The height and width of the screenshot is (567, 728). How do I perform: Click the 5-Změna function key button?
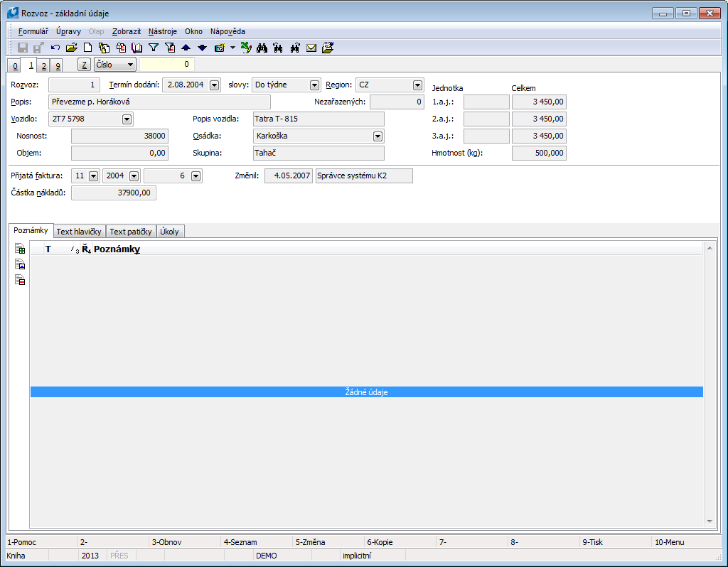tap(328, 542)
